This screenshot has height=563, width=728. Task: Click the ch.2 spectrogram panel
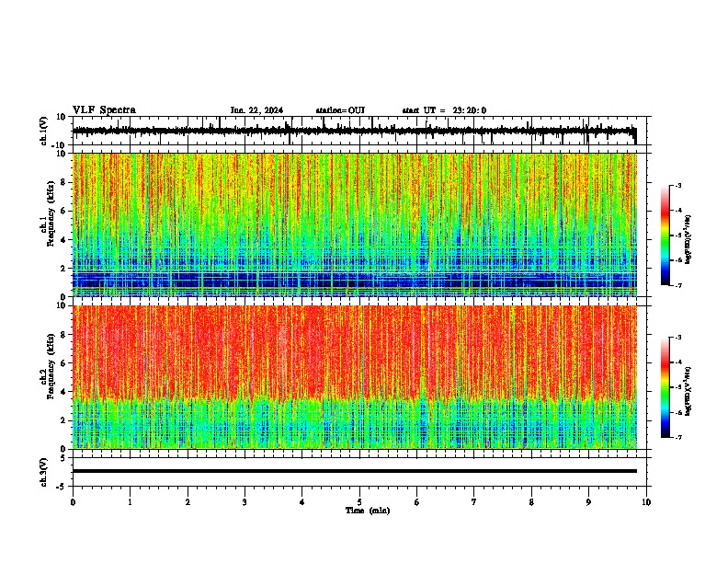click(359, 377)
